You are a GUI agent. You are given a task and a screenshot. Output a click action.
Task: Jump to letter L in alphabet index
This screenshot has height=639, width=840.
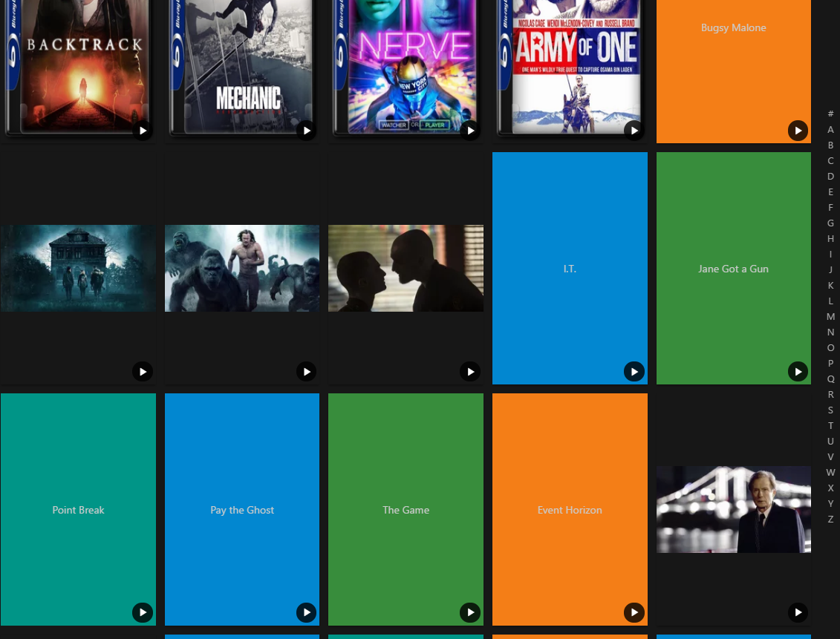(830, 301)
